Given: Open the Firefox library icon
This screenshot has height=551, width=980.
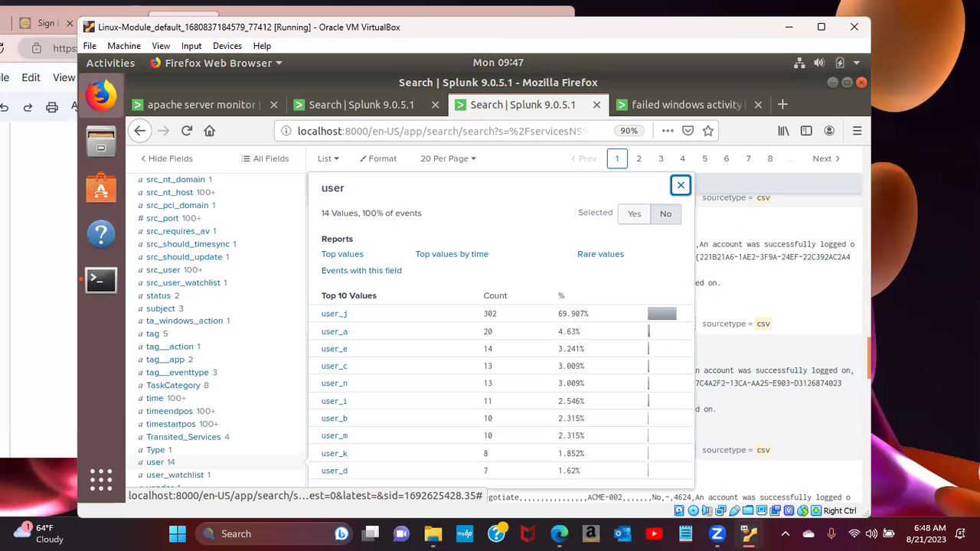Looking at the screenshot, I should tap(783, 130).
